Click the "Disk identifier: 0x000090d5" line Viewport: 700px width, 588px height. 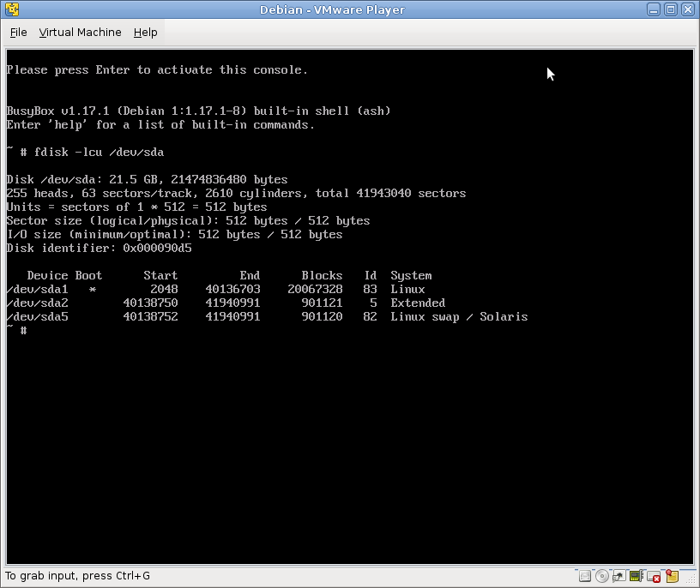(x=100, y=248)
